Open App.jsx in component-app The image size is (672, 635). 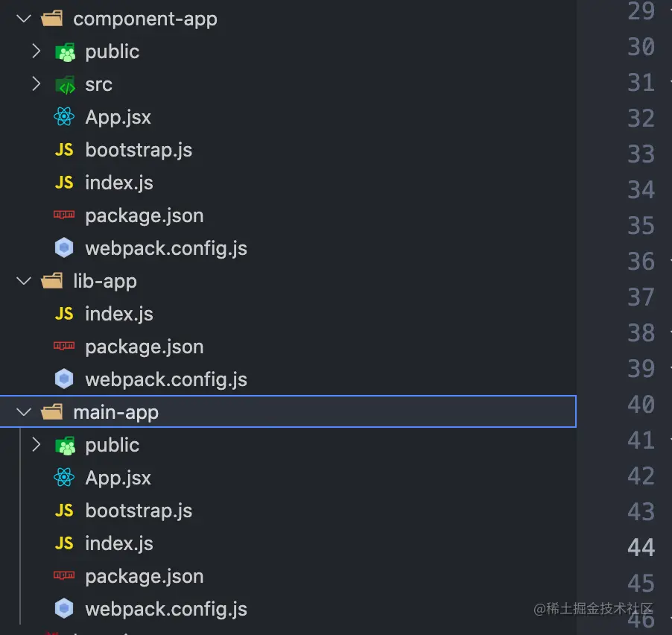click(x=118, y=118)
